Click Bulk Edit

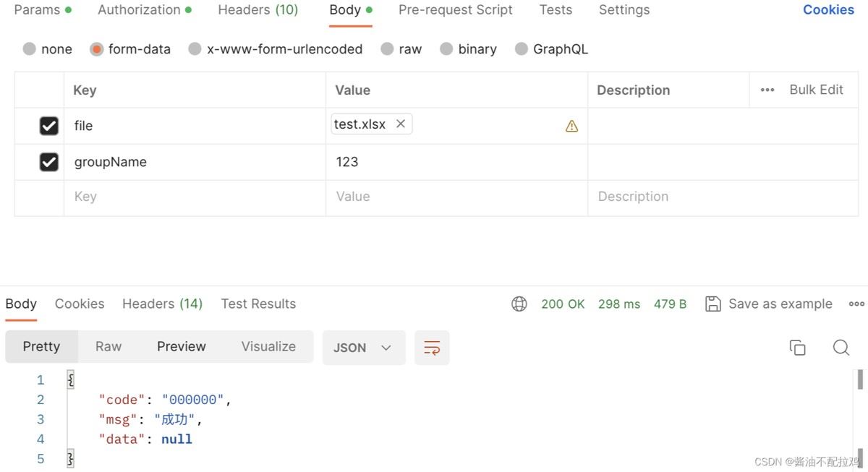coord(816,90)
